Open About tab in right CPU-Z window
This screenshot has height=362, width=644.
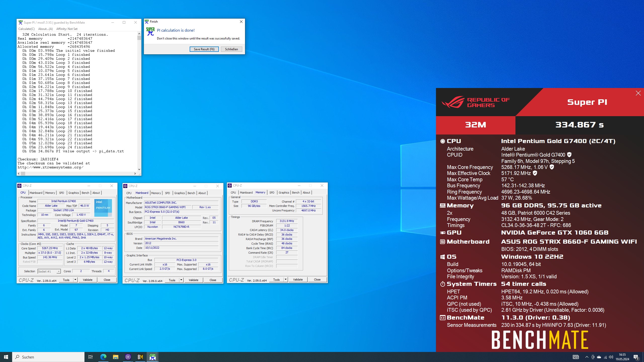tap(306, 193)
